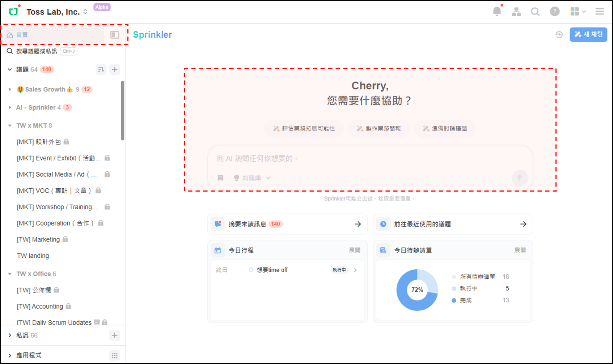Go to 首頁 home item
Screen dimensions: 613x364
(x=53, y=35)
